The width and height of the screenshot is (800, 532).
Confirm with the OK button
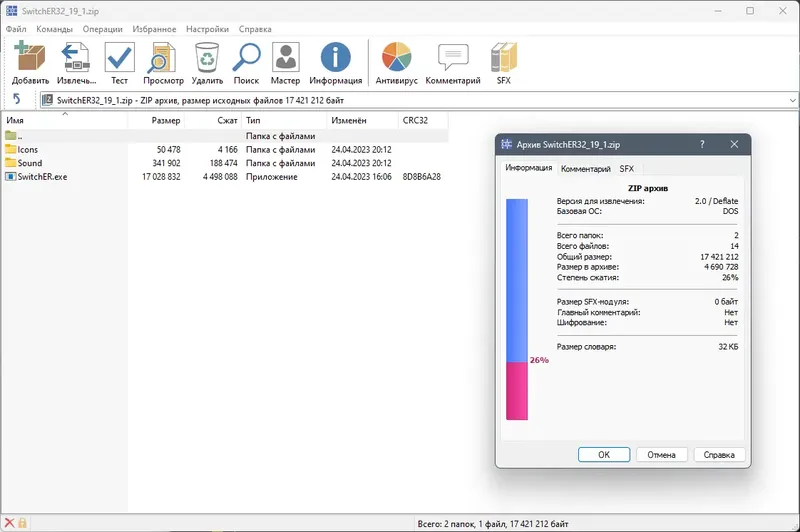coord(604,454)
